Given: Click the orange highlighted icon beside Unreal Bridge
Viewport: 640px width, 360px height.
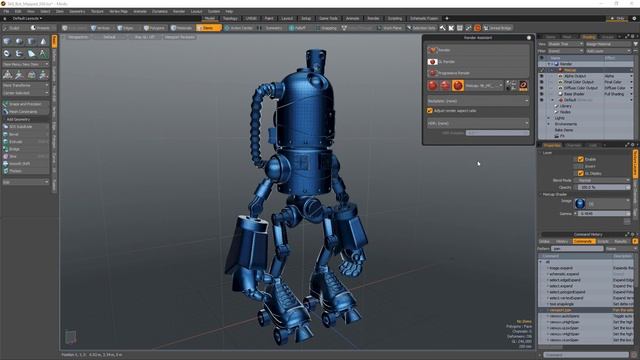Looking at the screenshot, I should [477, 28].
